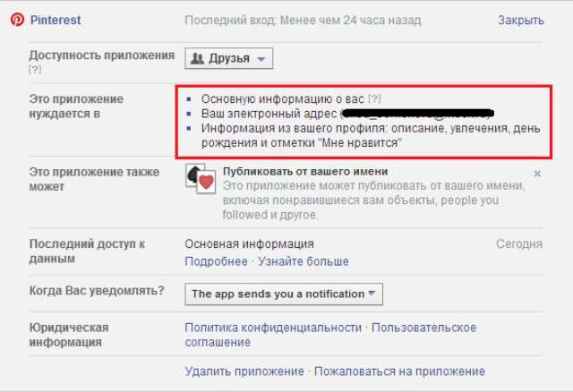The height and width of the screenshot is (392, 573).
Task: Click the Удалить приложение link
Action: click(244, 371)
